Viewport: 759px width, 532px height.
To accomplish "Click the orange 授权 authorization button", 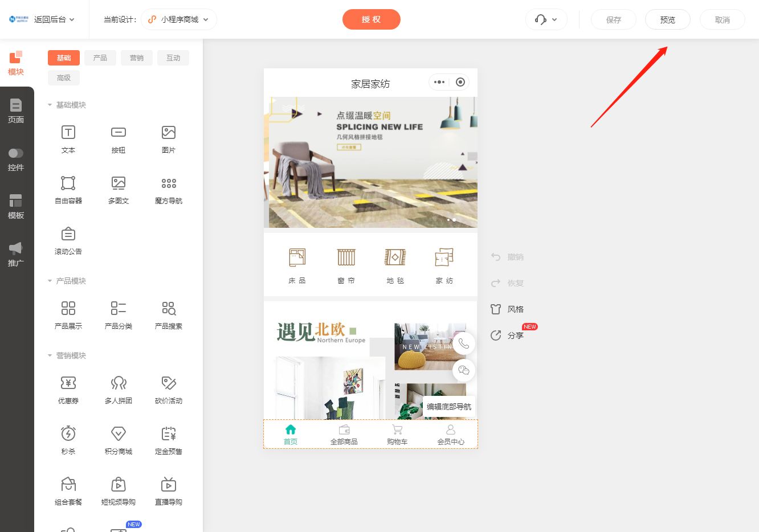I will pos(372,19).
